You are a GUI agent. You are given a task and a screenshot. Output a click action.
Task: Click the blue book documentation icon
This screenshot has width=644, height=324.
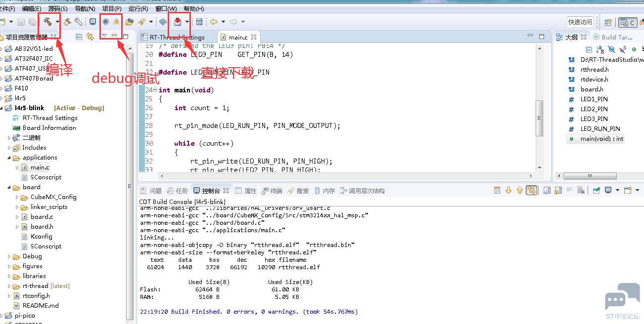tap(163, 22)
